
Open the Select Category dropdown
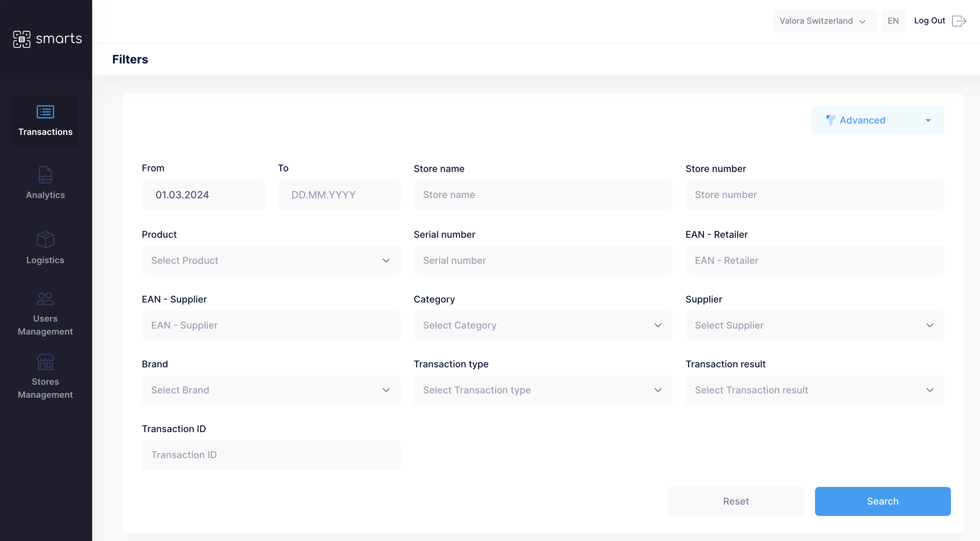pos(543,325)
